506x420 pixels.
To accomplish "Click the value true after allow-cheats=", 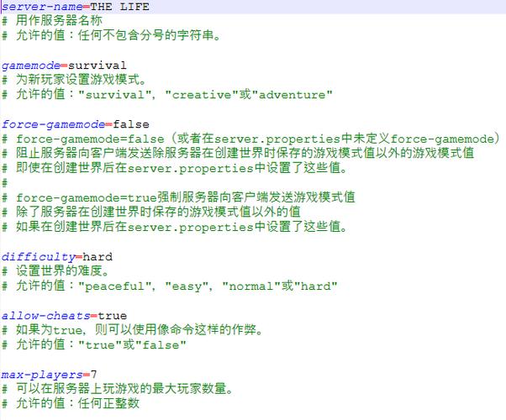I will [x=113, y=316].
